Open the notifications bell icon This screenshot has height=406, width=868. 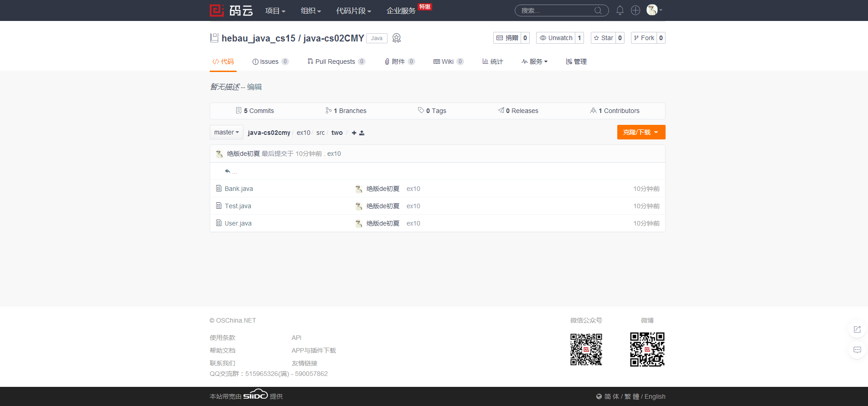pyautogui.click(x=620, y=10)
